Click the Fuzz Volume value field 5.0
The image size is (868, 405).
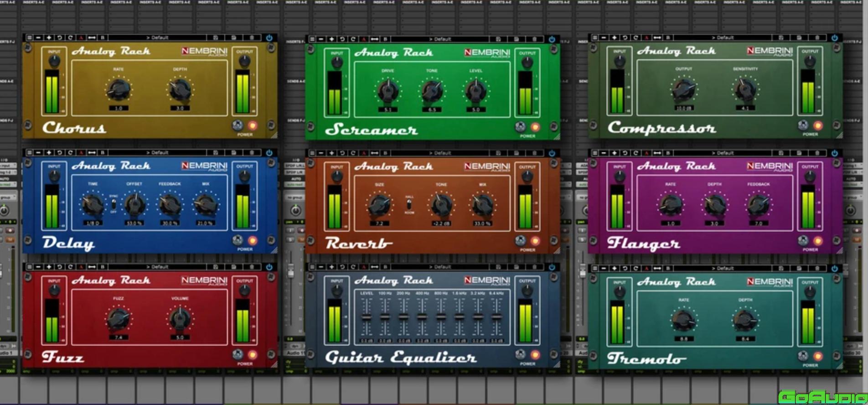click(180, 337)
